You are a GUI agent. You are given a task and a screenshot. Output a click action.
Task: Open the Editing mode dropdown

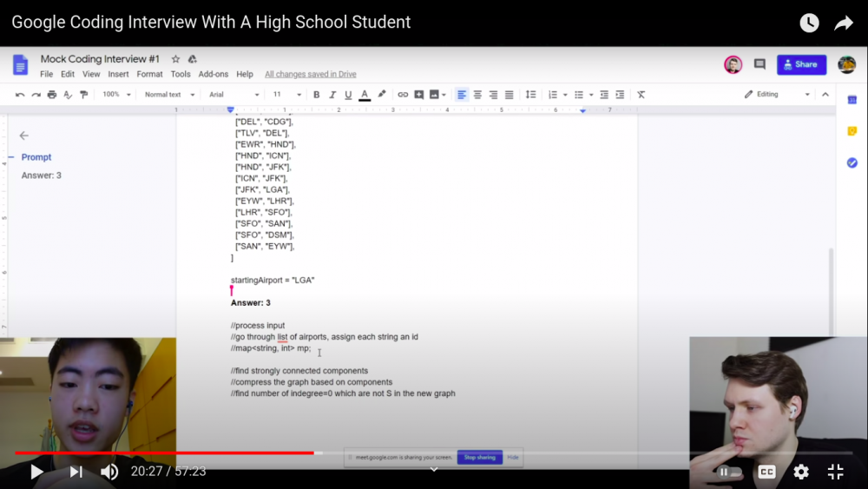(777, 94)
